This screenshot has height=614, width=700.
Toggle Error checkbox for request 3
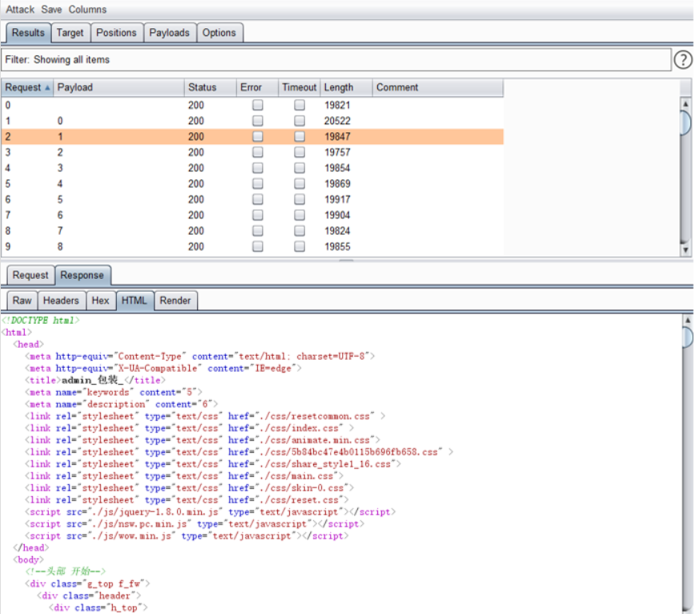[258, 152]
